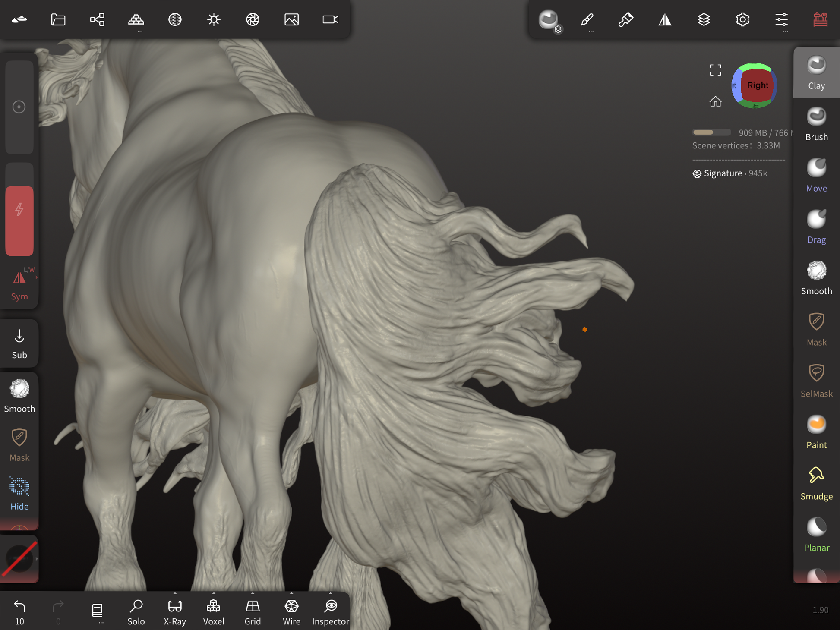The height and width of the screenshot is (630, 840).
Task: Click the Right face of view cube
Action: click(x=757, y=85)
